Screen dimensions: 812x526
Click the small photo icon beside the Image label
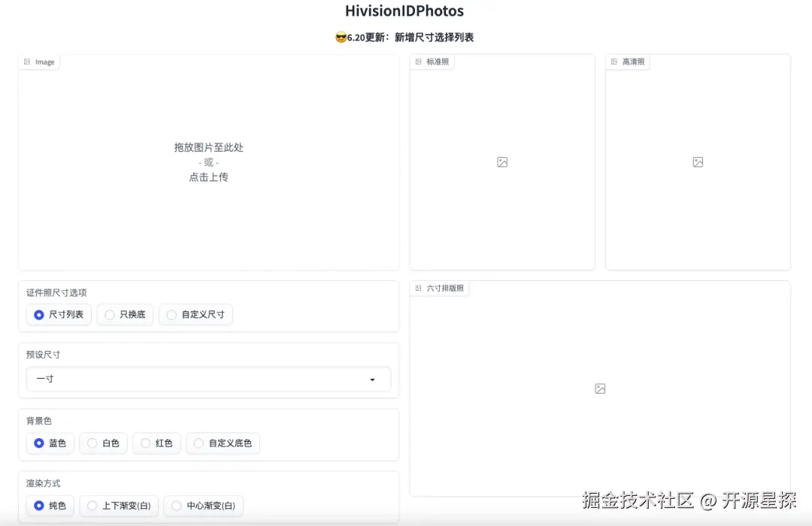26,62
